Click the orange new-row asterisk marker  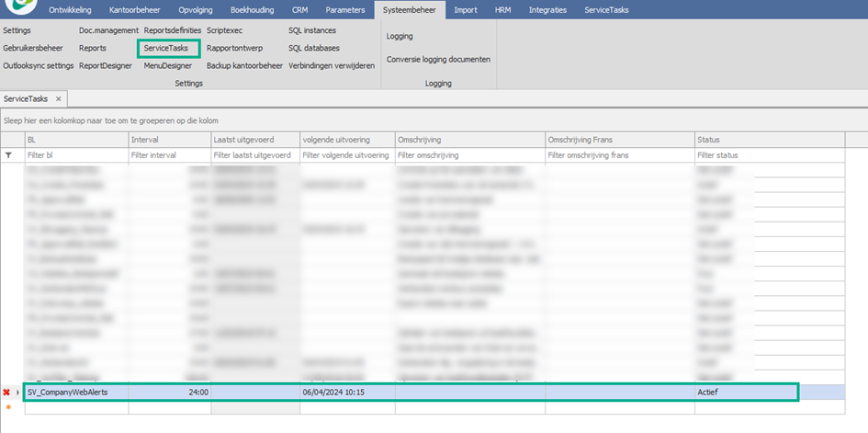click(8, 407)
